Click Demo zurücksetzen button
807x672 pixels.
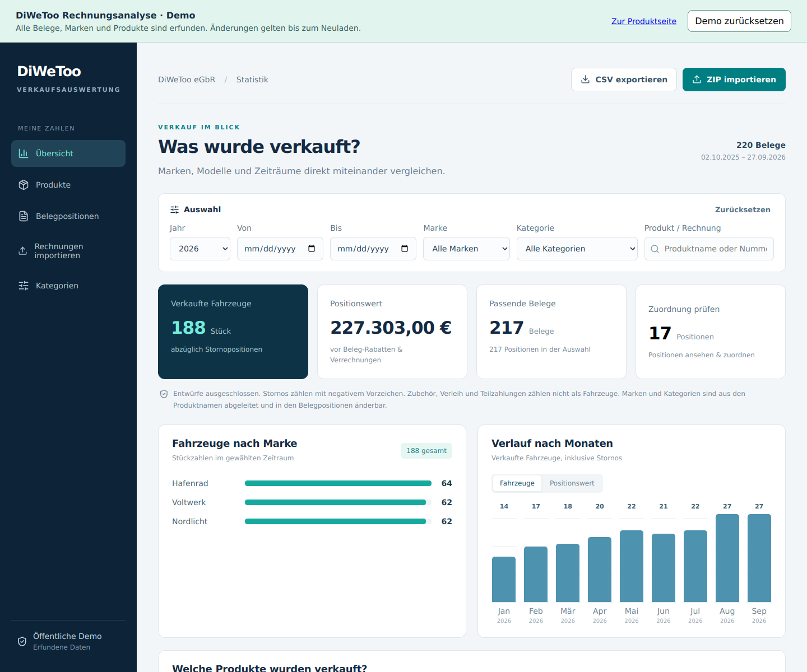tap(739, 21)
